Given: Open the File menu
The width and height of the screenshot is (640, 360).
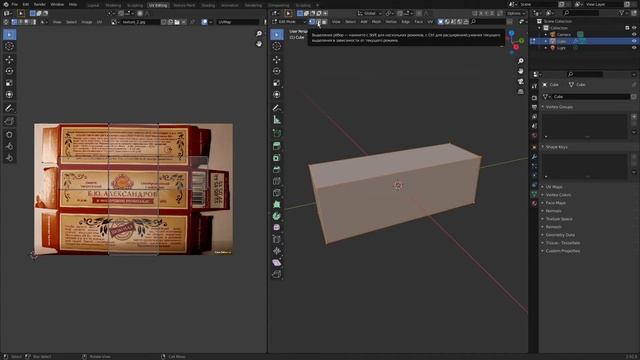Looking at the screenshot, I should [15, 4].
